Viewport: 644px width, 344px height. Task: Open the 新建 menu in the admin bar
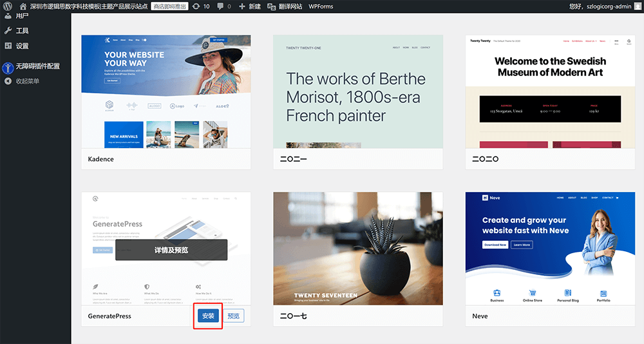254,6
